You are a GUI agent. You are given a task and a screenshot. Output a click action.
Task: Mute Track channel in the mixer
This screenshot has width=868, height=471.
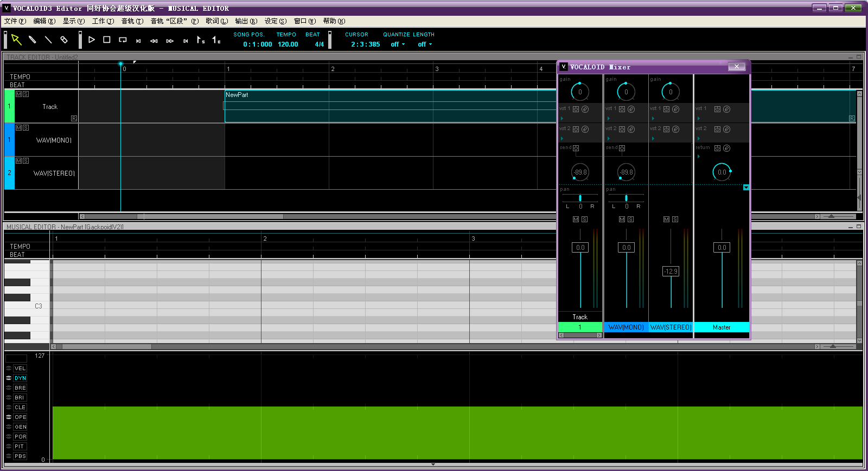(x=576, y=220)
